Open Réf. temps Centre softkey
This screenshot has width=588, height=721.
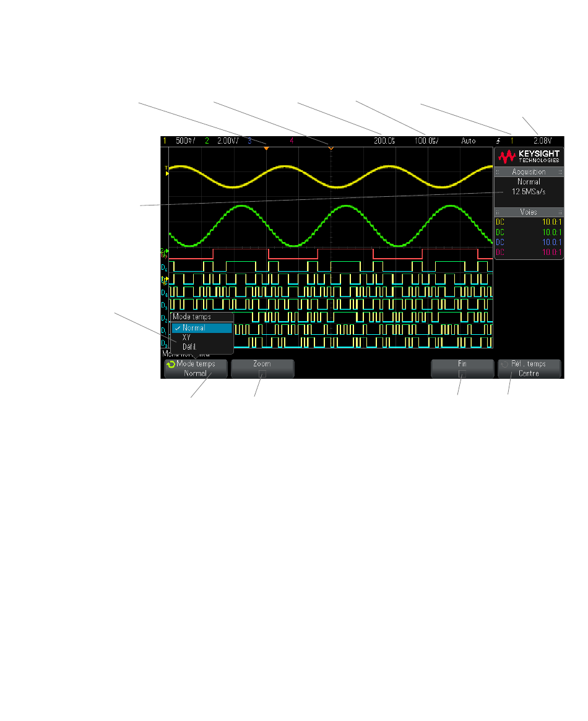(x=529, y=368)
